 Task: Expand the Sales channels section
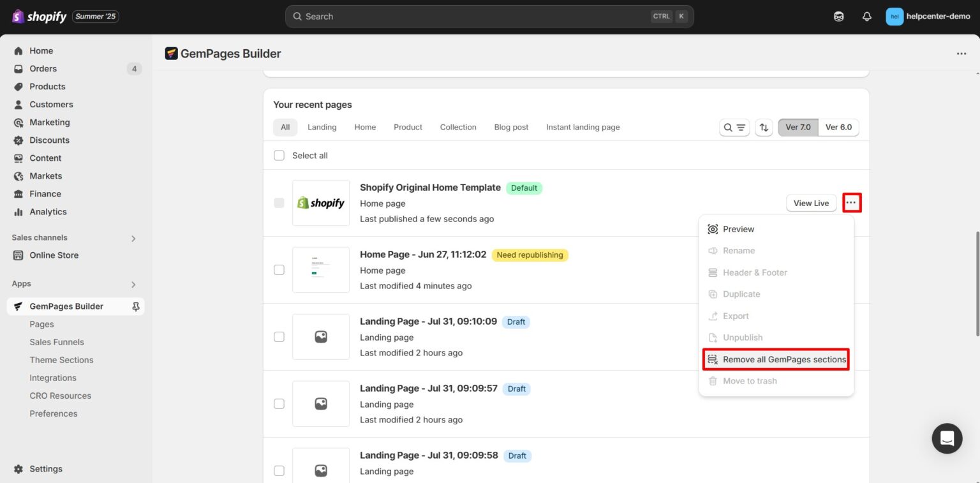pyautogui.click(x=133, y=237)
